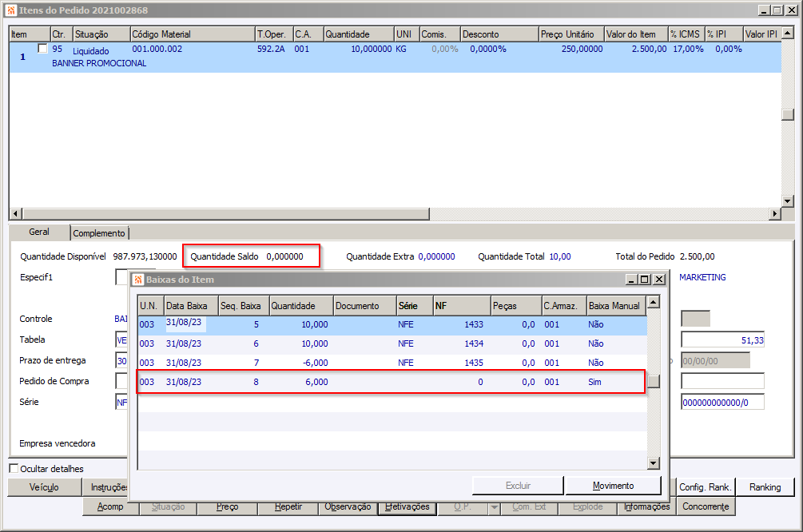This screenshot has height=532, width=803.
Task: Click the Liquidado status text
Action: (90, 51)
